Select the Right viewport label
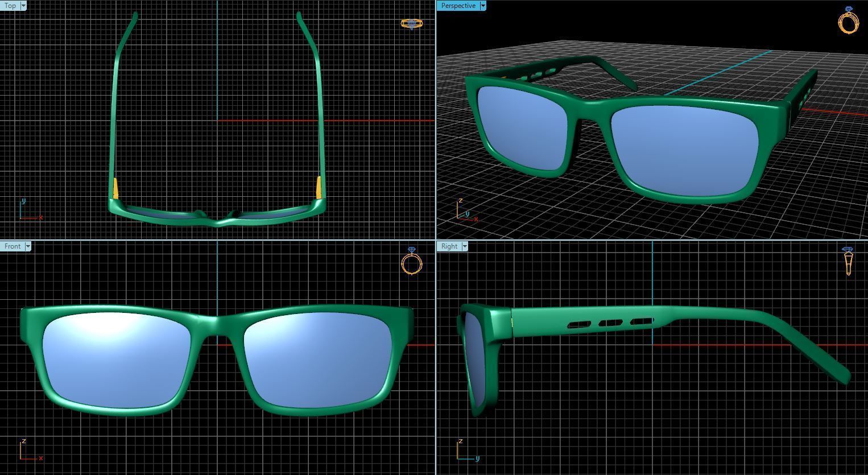 (449, 246)
